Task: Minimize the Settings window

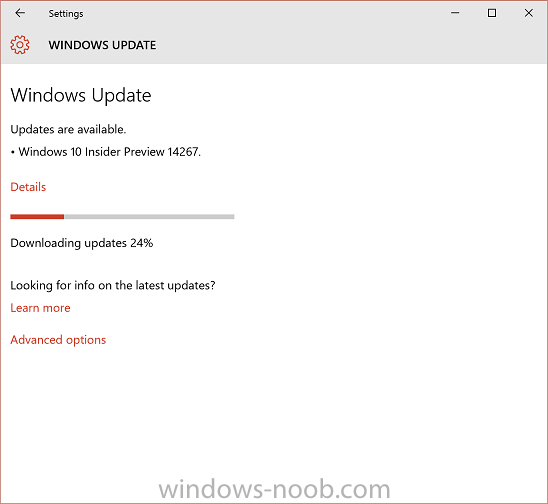Action: 455,13
